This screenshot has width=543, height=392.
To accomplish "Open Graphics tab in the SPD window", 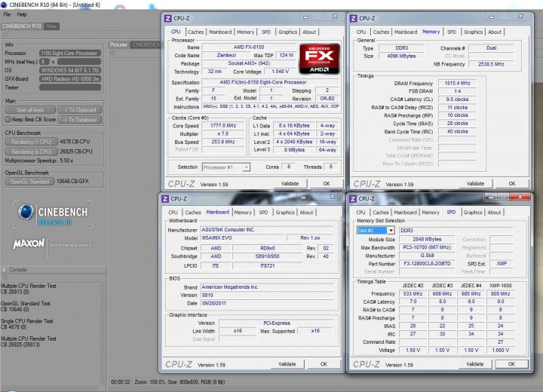I will click(473, 213).
